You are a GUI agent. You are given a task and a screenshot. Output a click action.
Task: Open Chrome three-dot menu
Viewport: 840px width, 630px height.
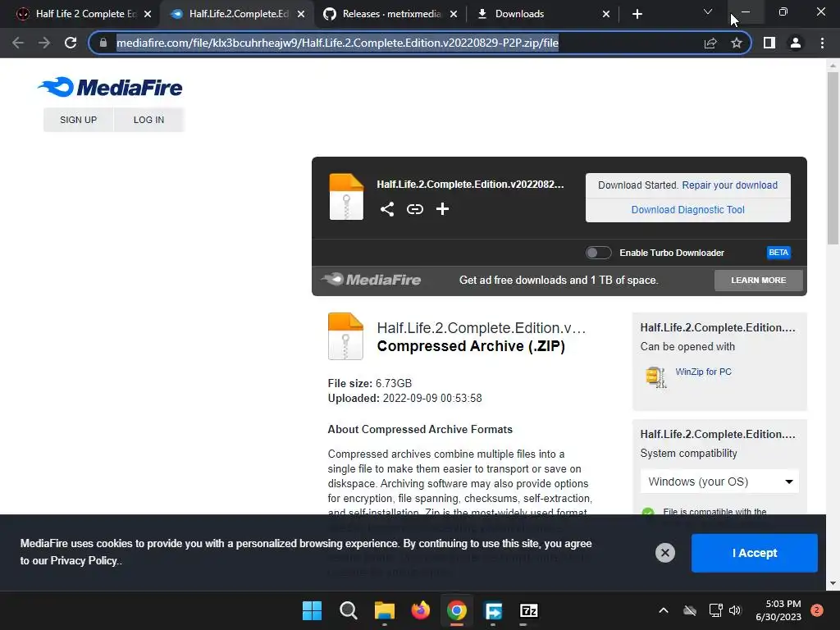point(822,43)
